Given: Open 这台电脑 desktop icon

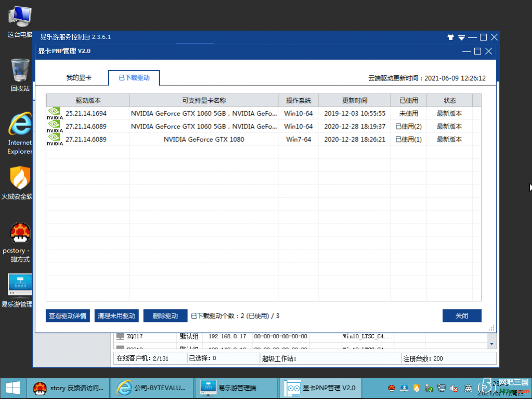Looking at the screenshot, I should pyautogui.click(x=20, y=22).
